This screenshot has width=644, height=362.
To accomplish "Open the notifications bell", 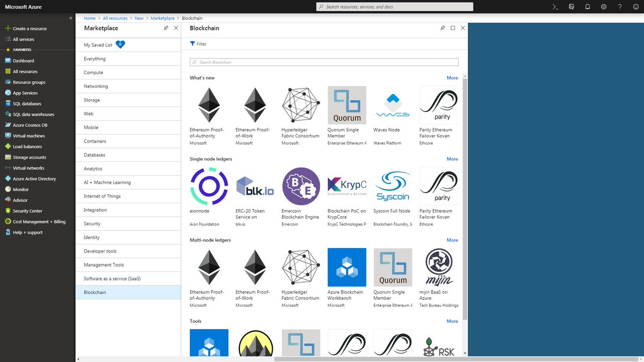I will 588,7.
